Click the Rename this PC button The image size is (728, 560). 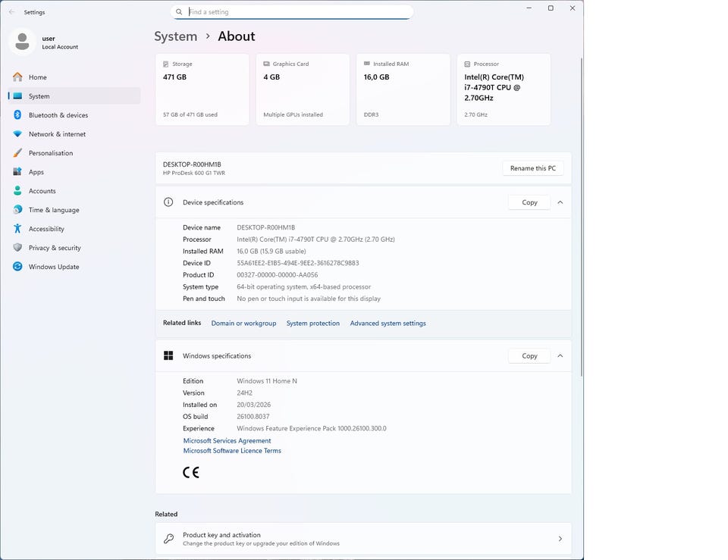pos(532,168)
